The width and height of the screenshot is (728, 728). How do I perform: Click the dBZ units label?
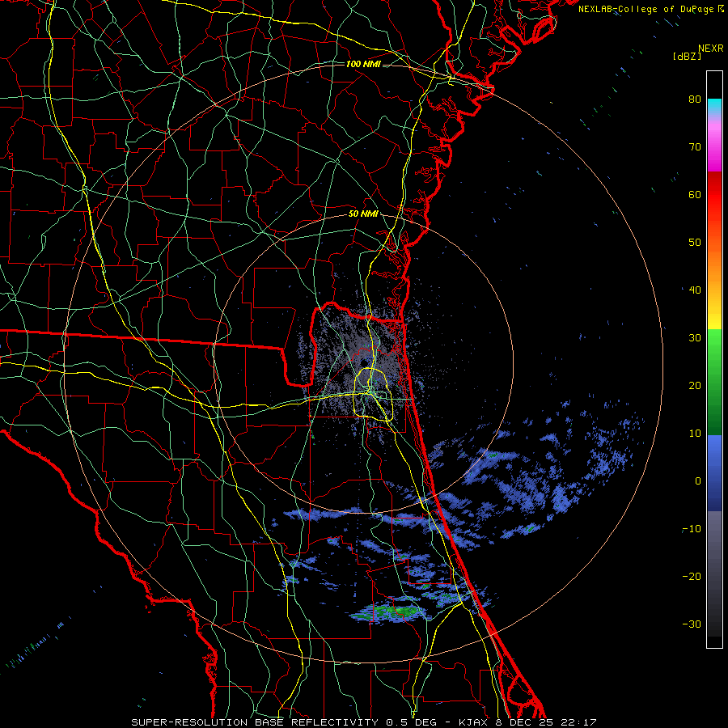coord(687,56)
